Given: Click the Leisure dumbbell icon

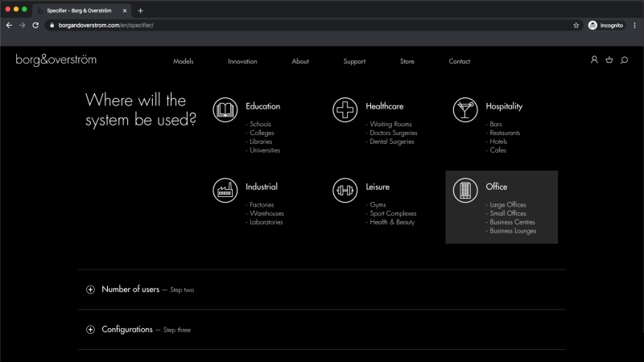Looking at the screenshot, I should [345, 190].
